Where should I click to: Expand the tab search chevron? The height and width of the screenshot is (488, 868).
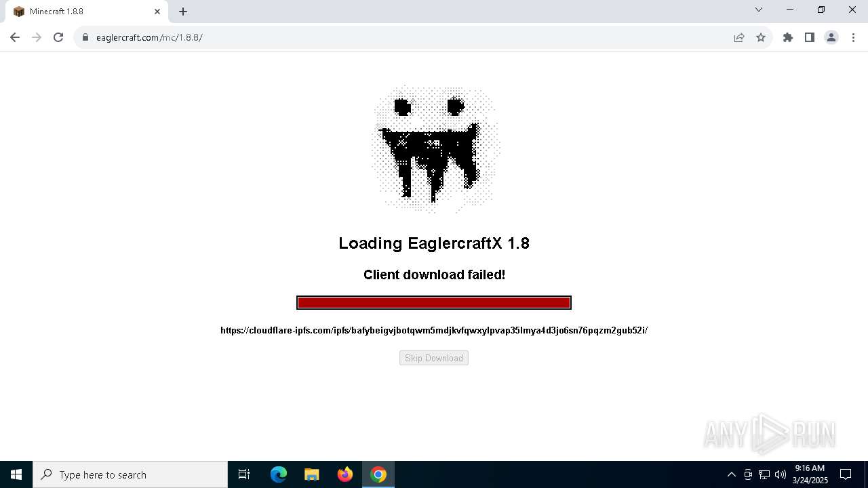(759, 10)
